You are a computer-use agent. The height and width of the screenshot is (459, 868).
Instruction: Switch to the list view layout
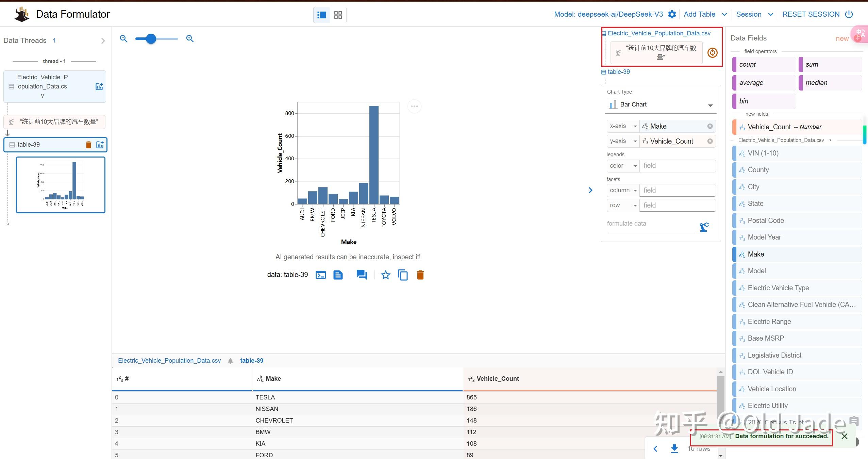click(x=321, y=15)
